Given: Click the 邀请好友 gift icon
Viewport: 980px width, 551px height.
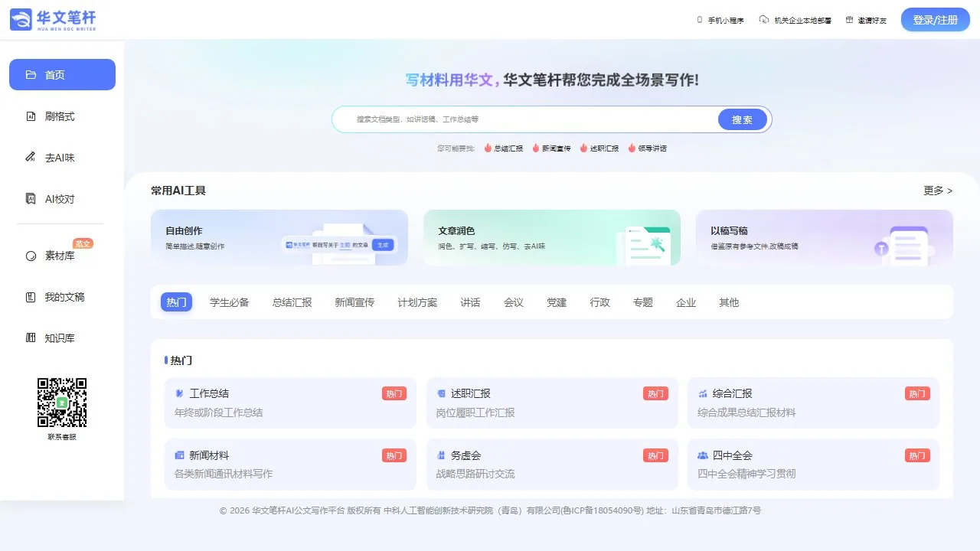Looking at the screenshot, I should pyautogui.click(x=849, y=20).
